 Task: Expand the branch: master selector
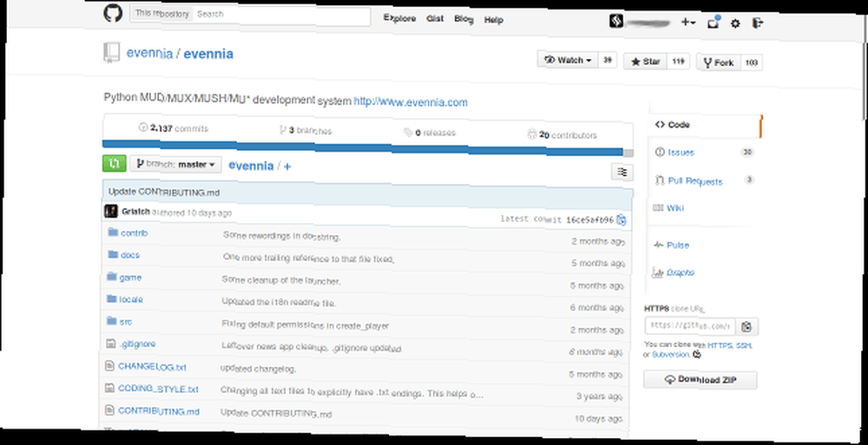[x=176, y=165]
